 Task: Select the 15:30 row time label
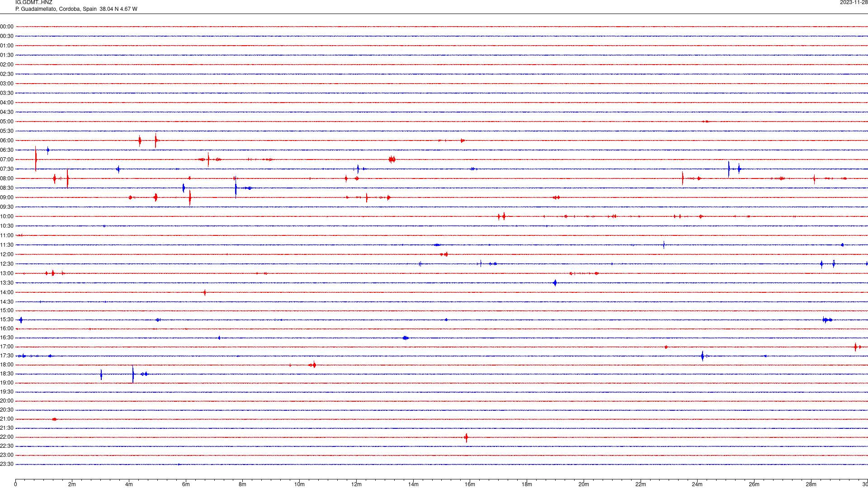pyautogui.click(x=7, y=319)
